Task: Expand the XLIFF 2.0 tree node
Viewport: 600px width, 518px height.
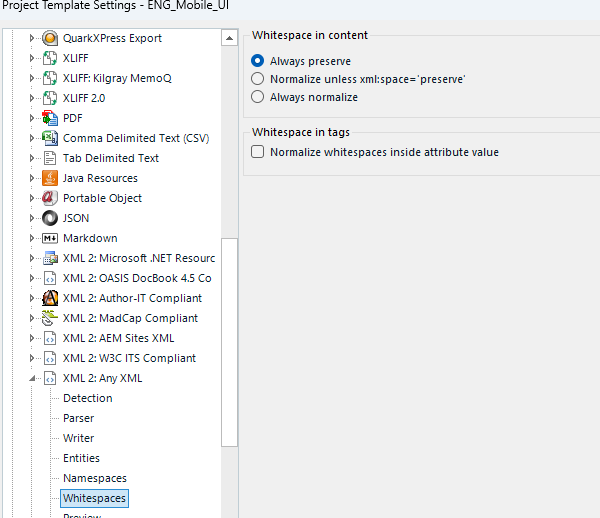Action: (x=32, y=98)
